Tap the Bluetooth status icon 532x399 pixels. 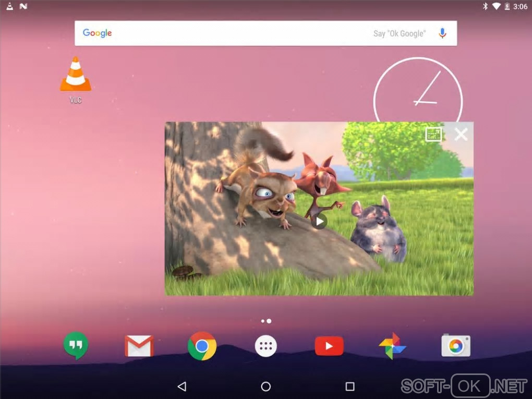485,6
